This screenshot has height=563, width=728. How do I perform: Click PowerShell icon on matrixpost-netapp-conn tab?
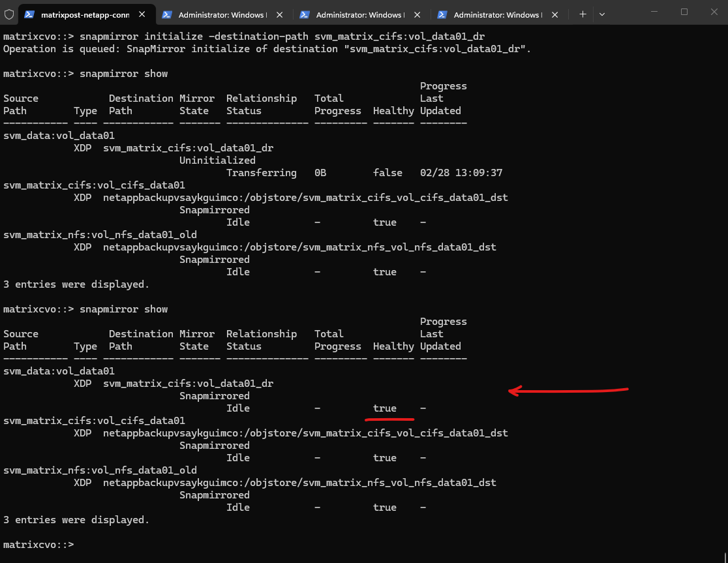[x=30, y=14]
